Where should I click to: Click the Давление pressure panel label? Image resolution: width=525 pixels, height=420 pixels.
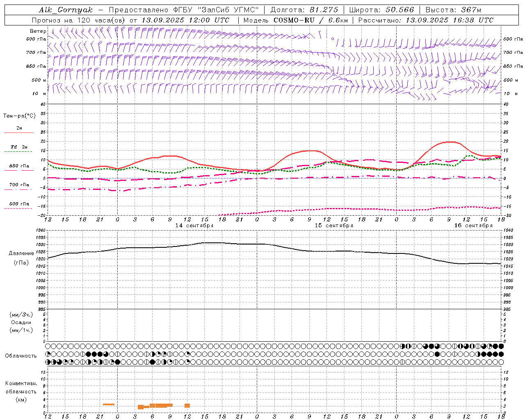[21, 253]
